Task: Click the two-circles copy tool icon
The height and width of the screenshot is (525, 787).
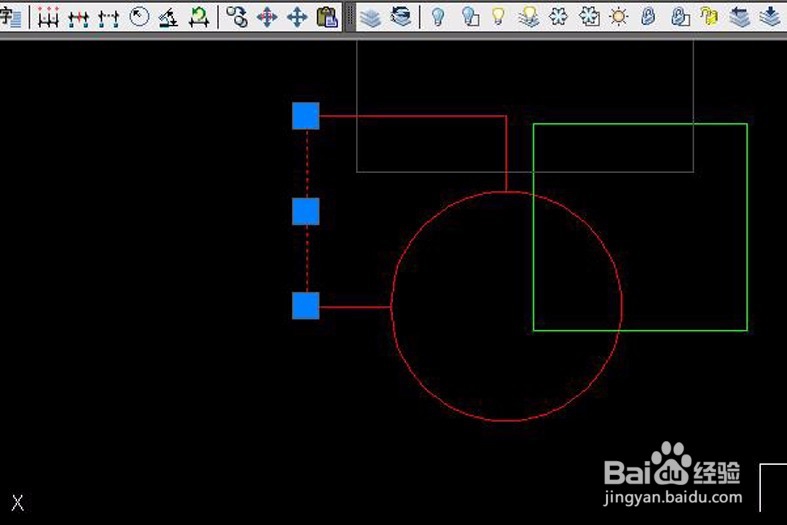Action: (237, 17)
